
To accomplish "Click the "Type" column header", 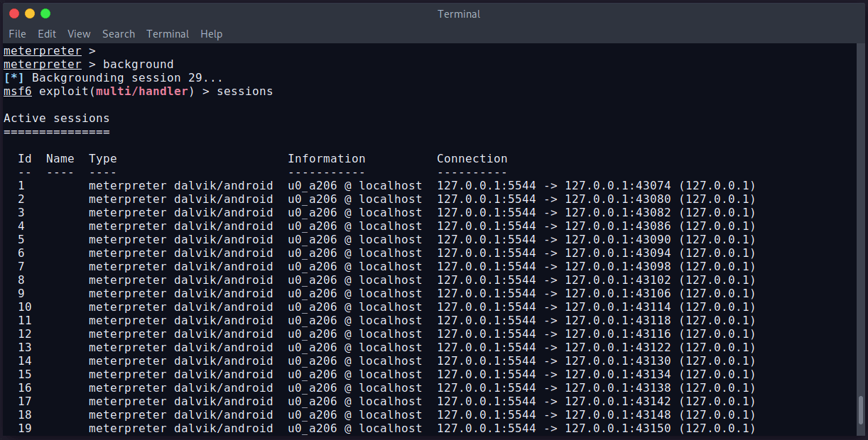I will [103, 159].
